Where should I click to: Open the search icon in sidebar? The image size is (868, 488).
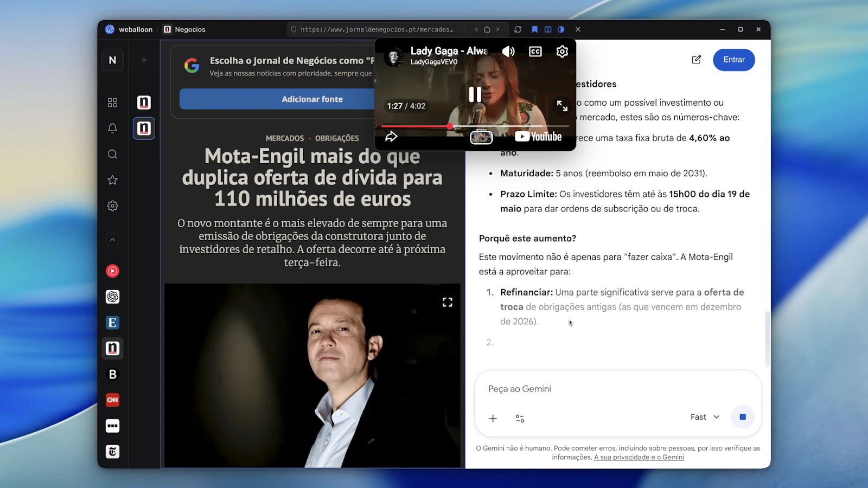(112, 155)
